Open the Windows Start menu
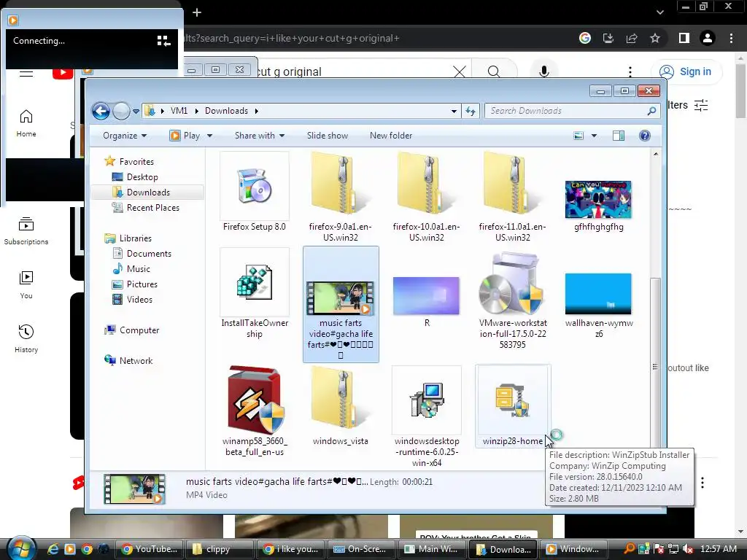The width and height of the screenshot is (747, 560). [x=21, y=548]
